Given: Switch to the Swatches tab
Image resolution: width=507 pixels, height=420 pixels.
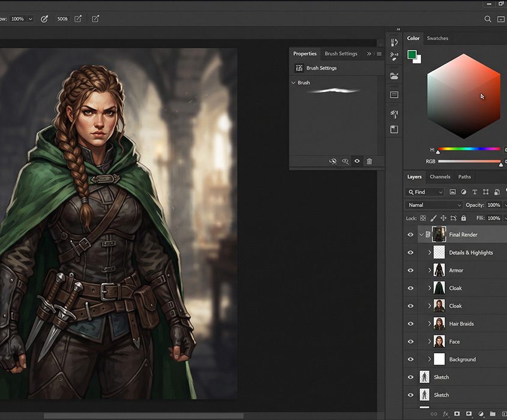Looking at the screenshot, I should pyautogui.click(x=437, y=38).
